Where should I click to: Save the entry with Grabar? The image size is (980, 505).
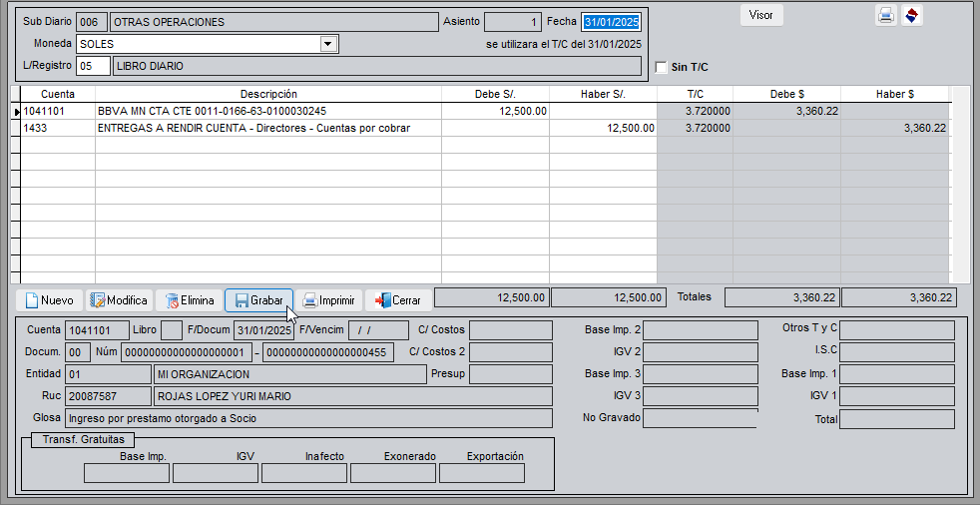pos(258,300)
